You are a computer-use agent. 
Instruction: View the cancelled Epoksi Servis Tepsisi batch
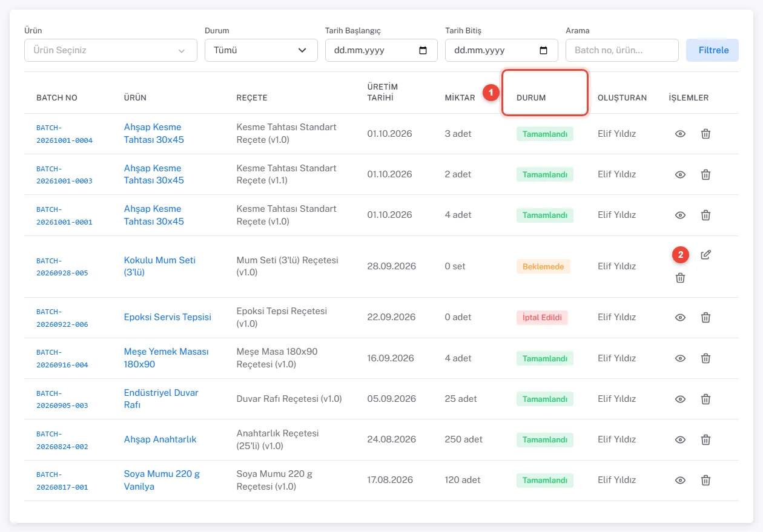tap(680, 317)
